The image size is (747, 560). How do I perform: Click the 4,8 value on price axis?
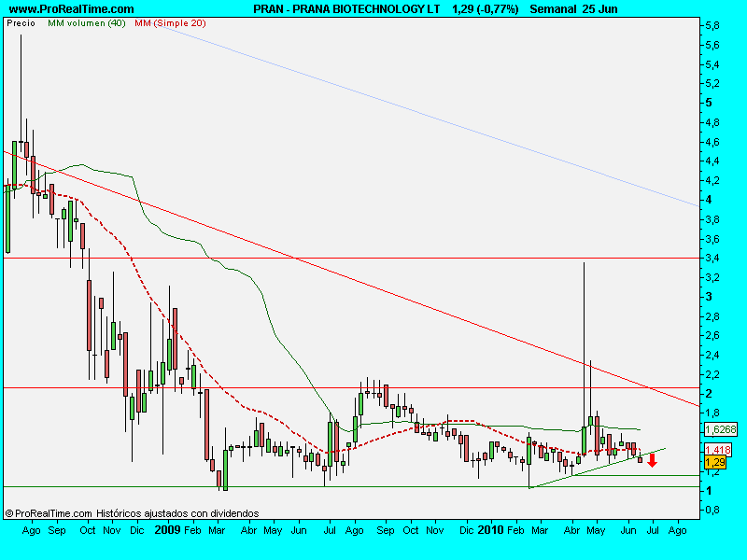[x=712, y=123]
